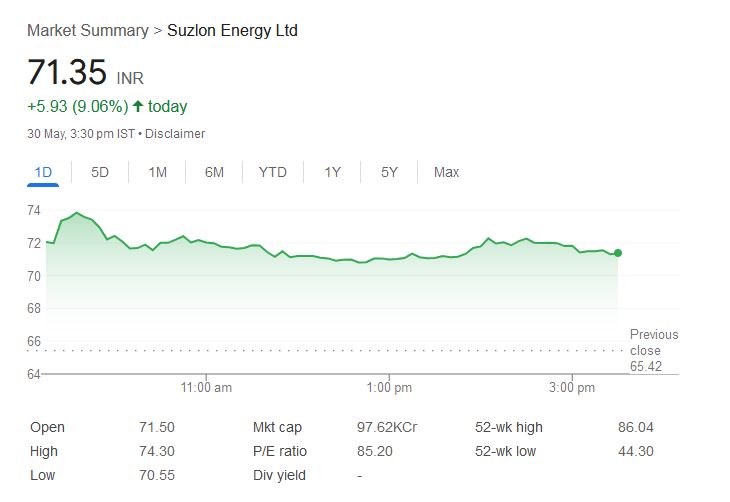This screenshot has width=730, height=502.
Task: Click the Suzlon Energy Ltd title
Action: 232,30
